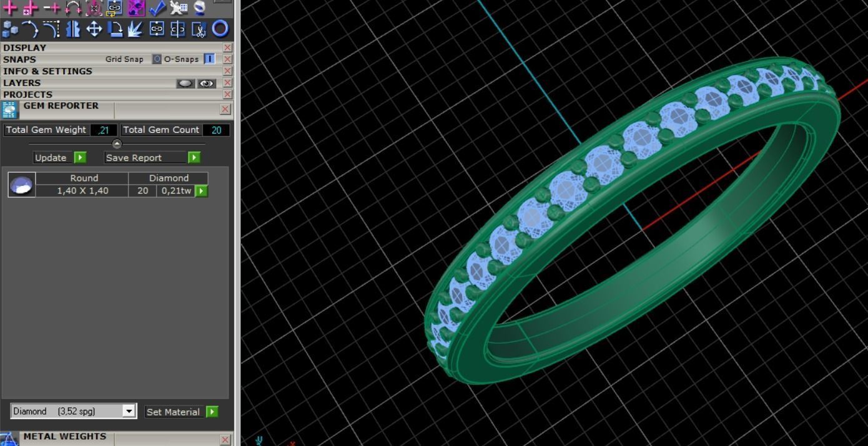Click the 1,40 X 1,40 size cell
The height and width of the screenshot is (446, 868).
(x=82, y=191)
